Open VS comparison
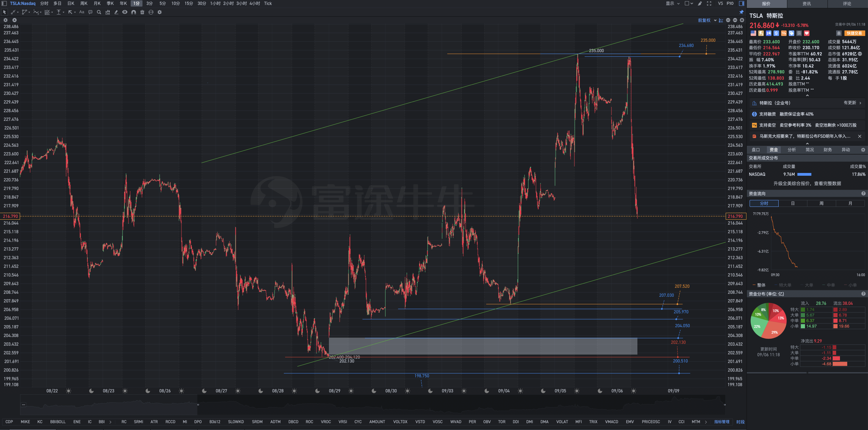This screenshot has width=868, height=430. point(721,3)
